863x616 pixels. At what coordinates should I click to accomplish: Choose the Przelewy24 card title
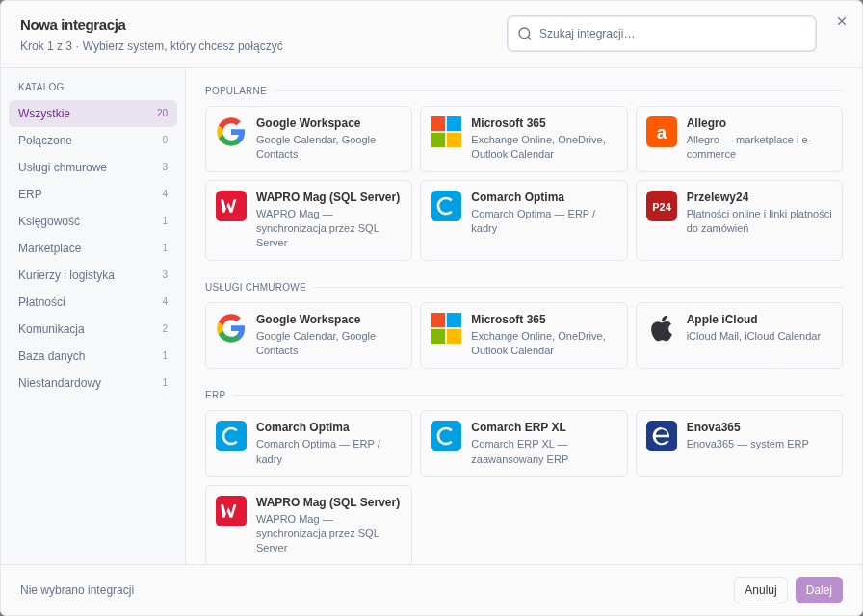[718, 197]
